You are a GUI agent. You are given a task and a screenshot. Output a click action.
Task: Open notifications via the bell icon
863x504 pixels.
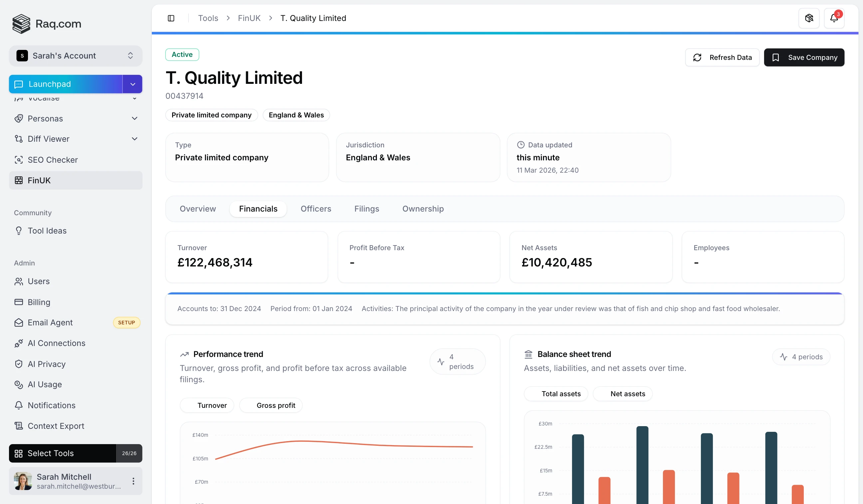tap(834, 18)
